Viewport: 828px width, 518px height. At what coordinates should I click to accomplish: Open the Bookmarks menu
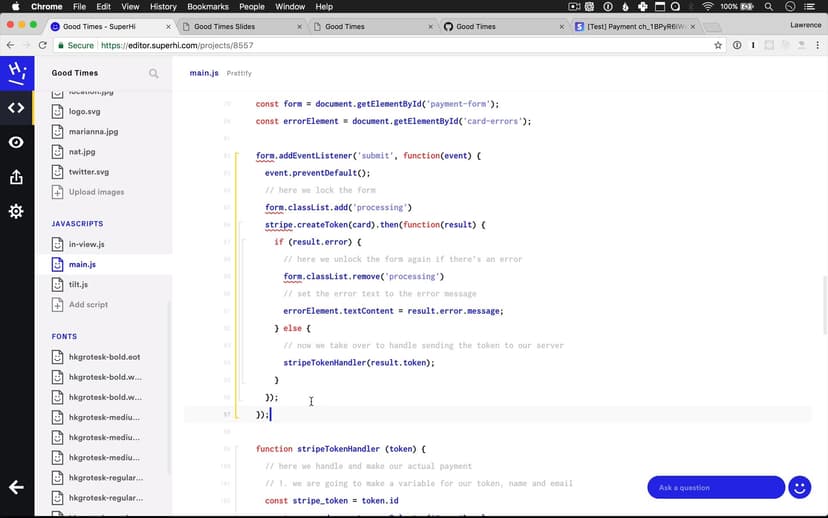208,7
